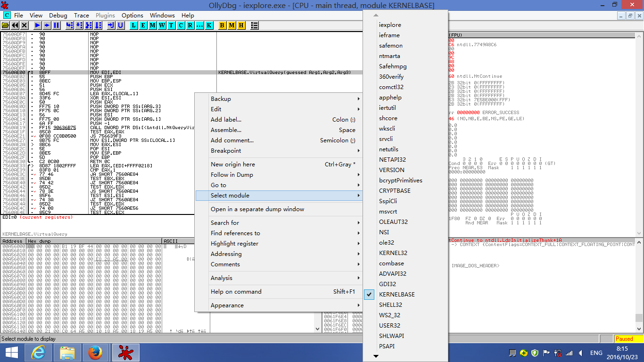
Task: Expand the Search for submenu
Action: 279,223
